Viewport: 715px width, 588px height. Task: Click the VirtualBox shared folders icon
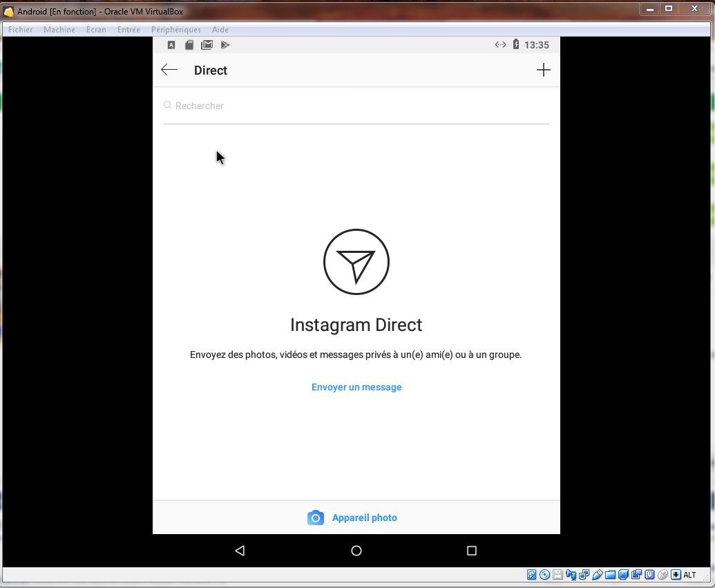tap(610, 575)
